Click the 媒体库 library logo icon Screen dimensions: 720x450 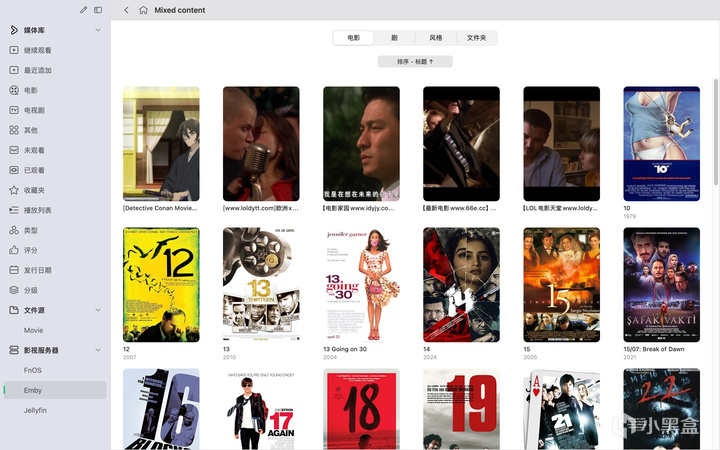click(14, 30)
